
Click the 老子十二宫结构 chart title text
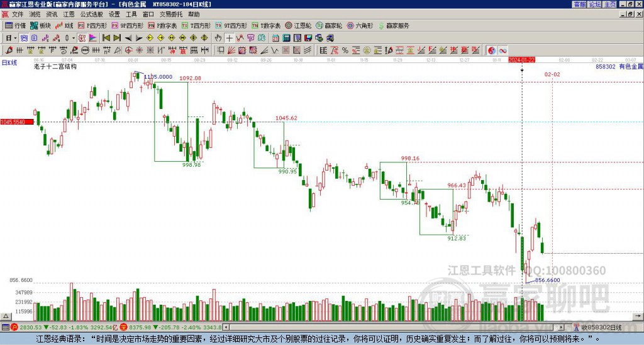[x=55, y=66]
